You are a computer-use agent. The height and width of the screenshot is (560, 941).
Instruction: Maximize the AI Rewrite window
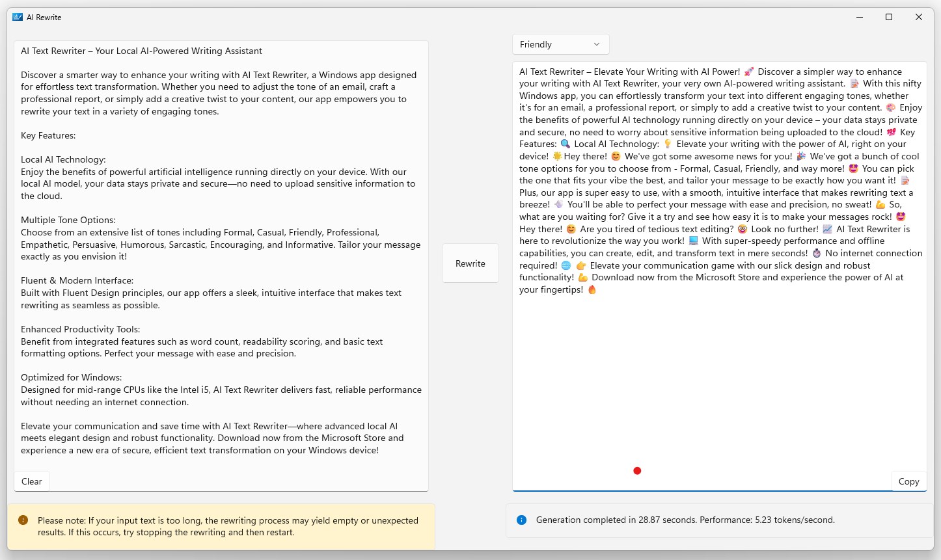point(889,18)
